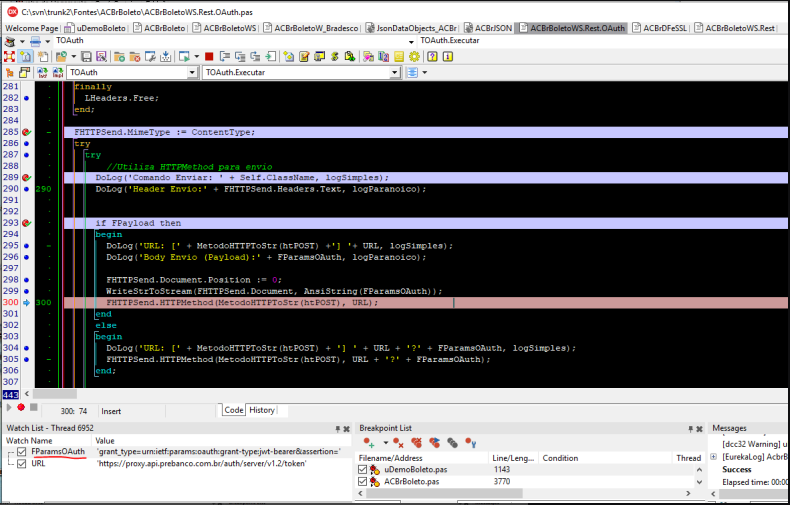Click the red Stop program toolbar icon

pos(209,56)
